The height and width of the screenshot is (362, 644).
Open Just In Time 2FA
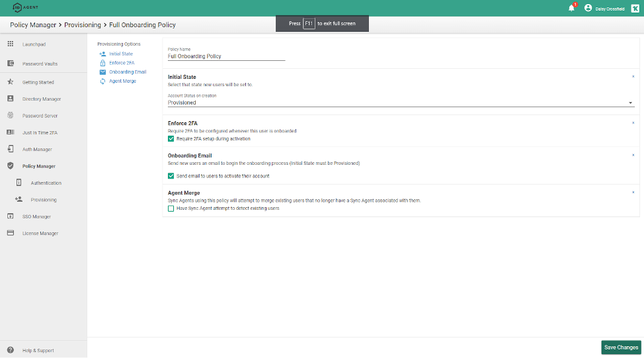coord(40,133)
